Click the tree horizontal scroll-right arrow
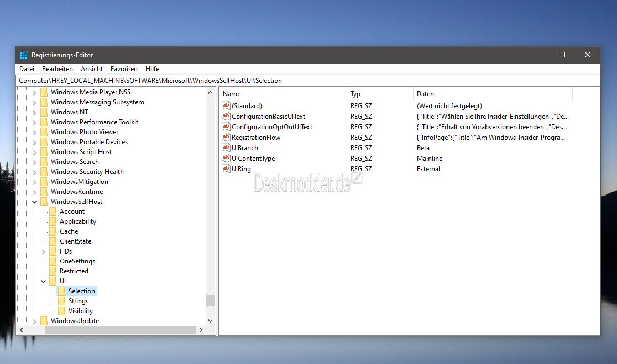The height and width of the screenshot is (364, 617). [x=201, y=330]
